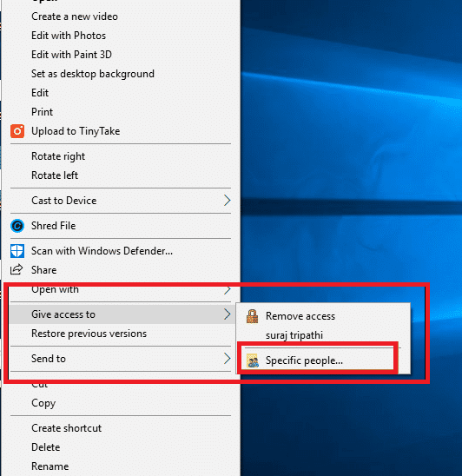This screenshot has height=476, width=462.
Task: Choose Rotate right
Action: click(x=58, y=156)
